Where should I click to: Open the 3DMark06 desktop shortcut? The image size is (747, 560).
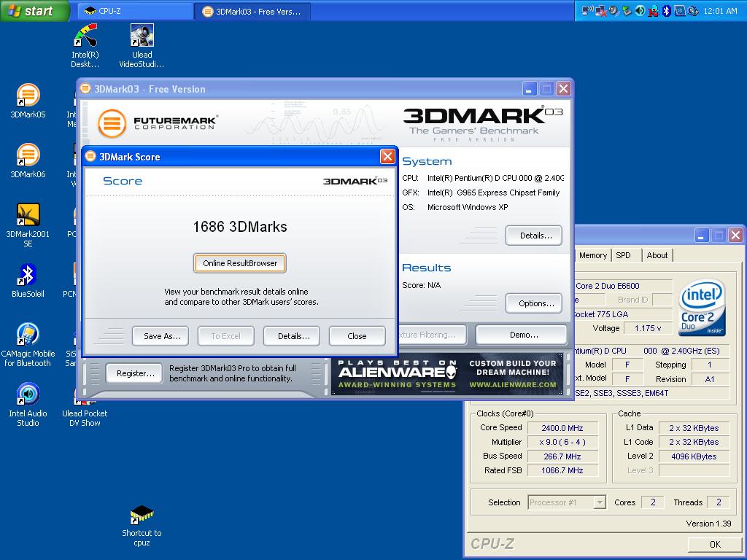pyautogui.click(x=28, y=160)
